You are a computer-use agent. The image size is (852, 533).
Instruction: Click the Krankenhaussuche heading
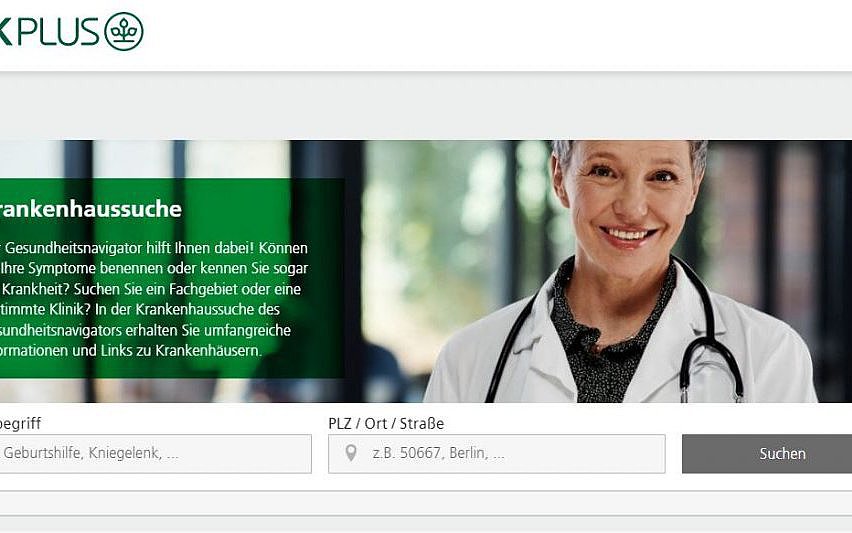click(x=90, y=209)
